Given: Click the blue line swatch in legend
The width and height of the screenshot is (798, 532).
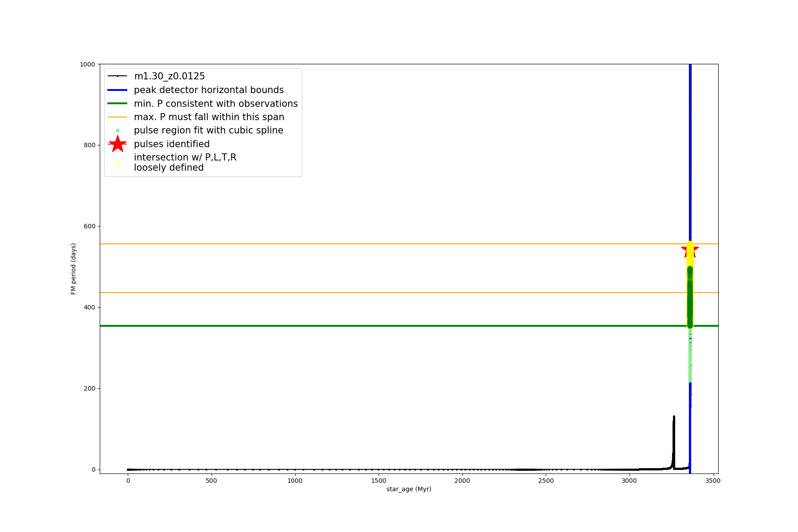Looking at the screenshot, I should click(117, 90).
